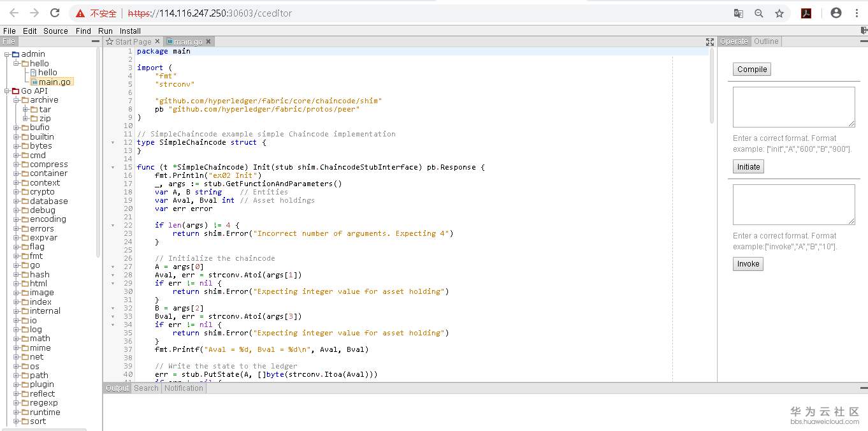Click the code editor vertical scrollbar
Screen dimensions: 868x431
(712, 85)
